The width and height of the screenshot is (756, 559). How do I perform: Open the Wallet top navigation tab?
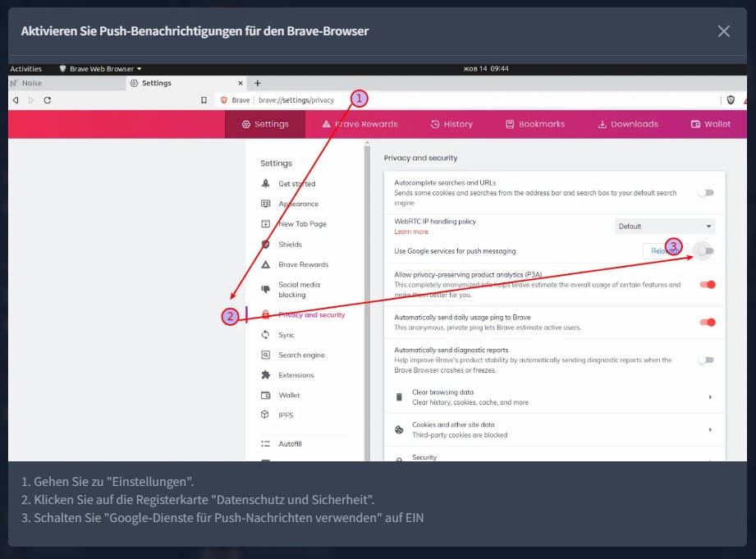coord(711,124)
